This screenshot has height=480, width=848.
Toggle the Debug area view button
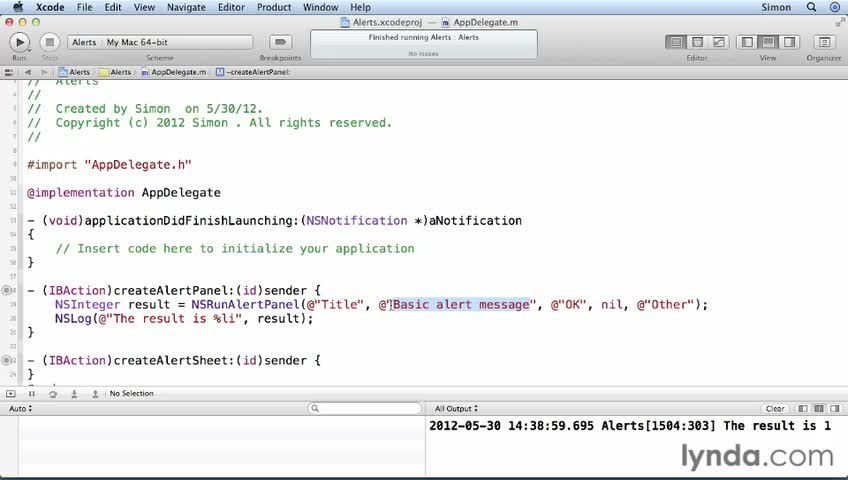[768, 42]
